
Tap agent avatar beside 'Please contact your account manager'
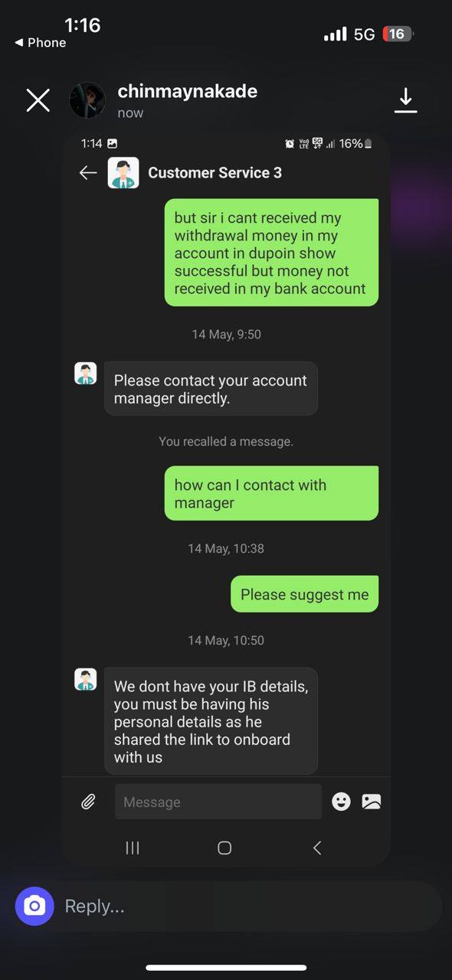pyautogui.click(x=86, y=374)
